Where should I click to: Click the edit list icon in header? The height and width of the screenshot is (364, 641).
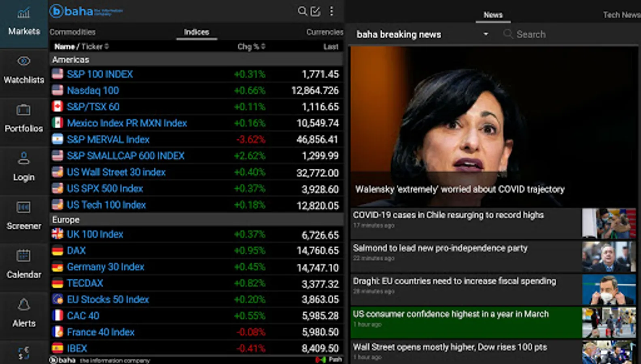click(x=315, y=11)
